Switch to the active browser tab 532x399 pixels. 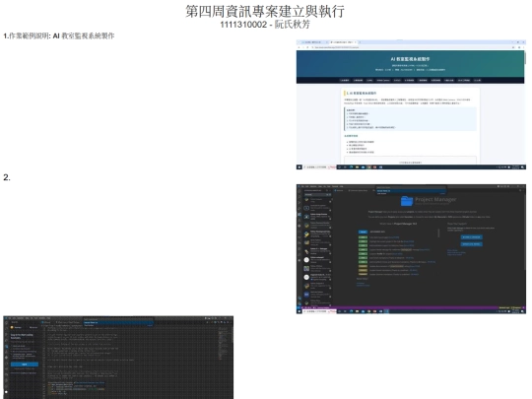tap(343, 42)
